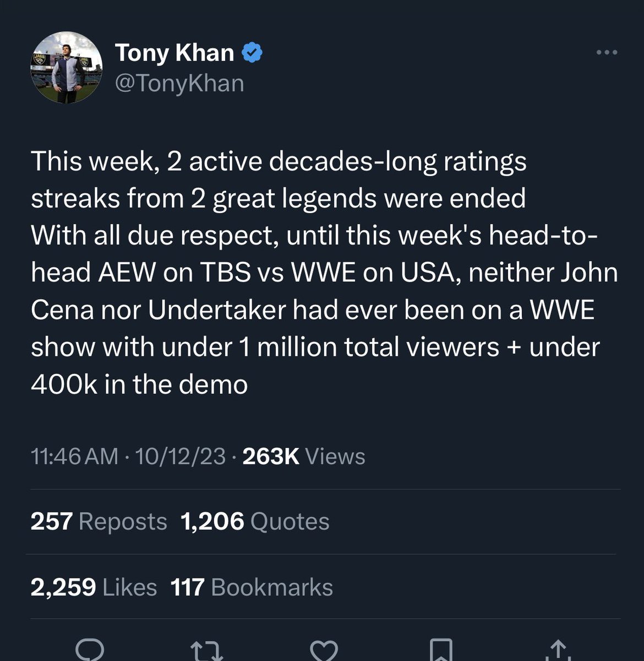Open the @TonyKhan handle link
Viewport: 644px width, 661px height.
click(x=179, y=83)
